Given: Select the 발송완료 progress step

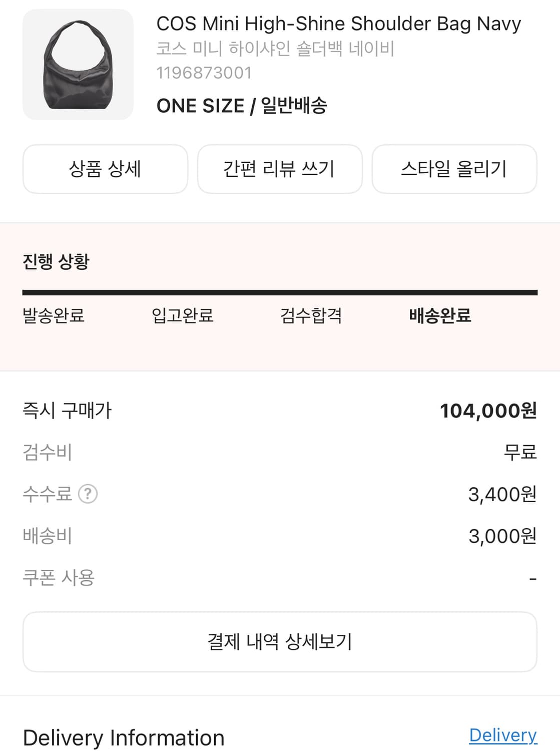Looking at the screenshot, I should [54, 315].
